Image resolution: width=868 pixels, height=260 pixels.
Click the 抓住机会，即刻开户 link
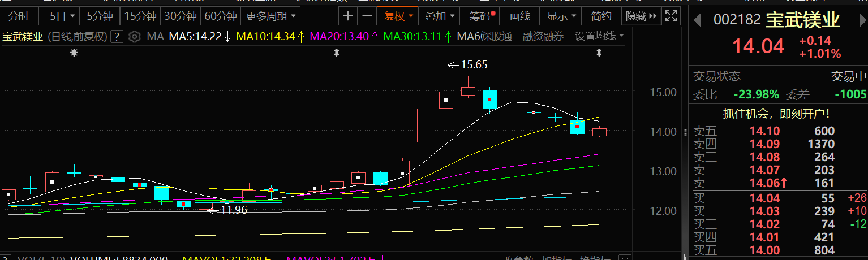(780, 114)
